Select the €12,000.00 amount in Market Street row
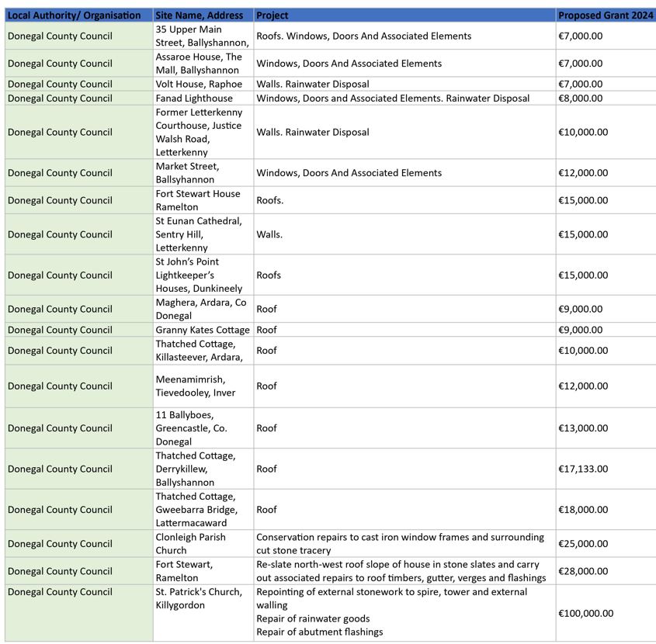656x644 pixels. tap(583, 173)
